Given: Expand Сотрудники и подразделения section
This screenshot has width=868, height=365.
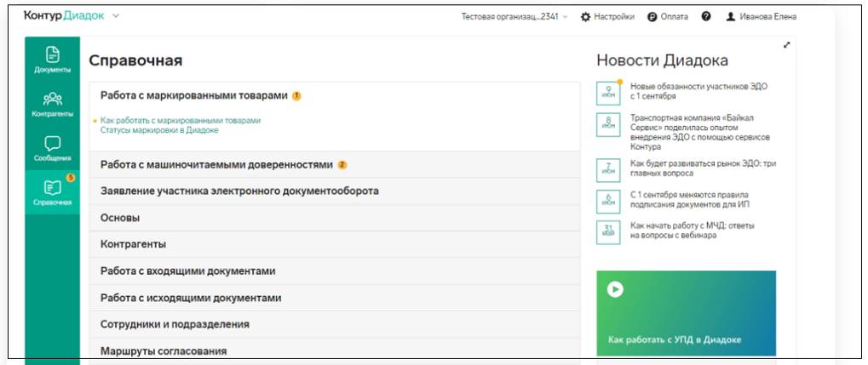Looking at the screenshot, I should pyautogui.click(x=335, y=325).
